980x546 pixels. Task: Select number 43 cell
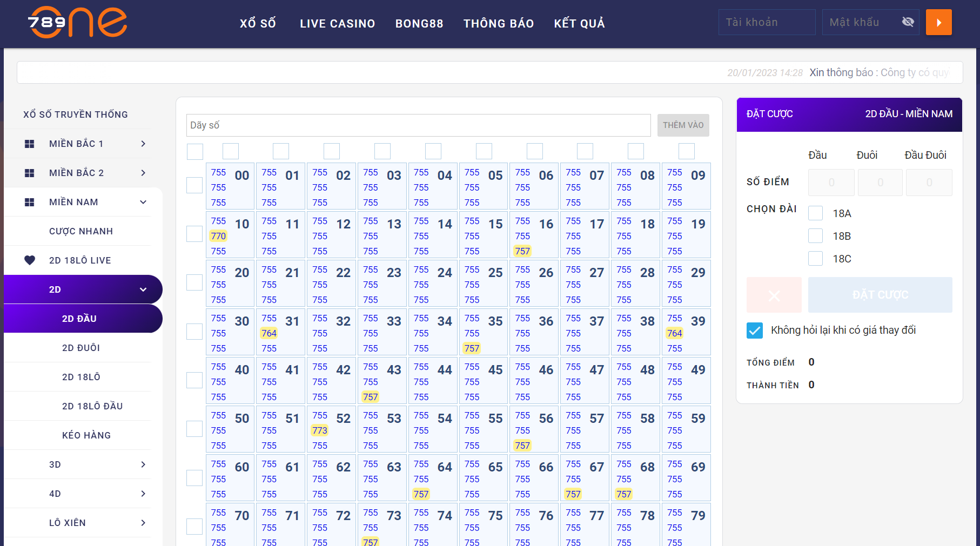[382, 381]
